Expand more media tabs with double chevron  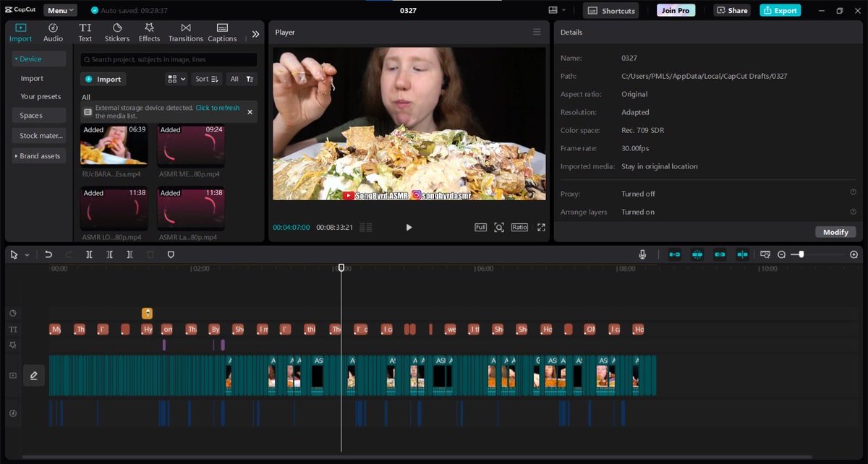pyautogui.click(x=255, y=33)
